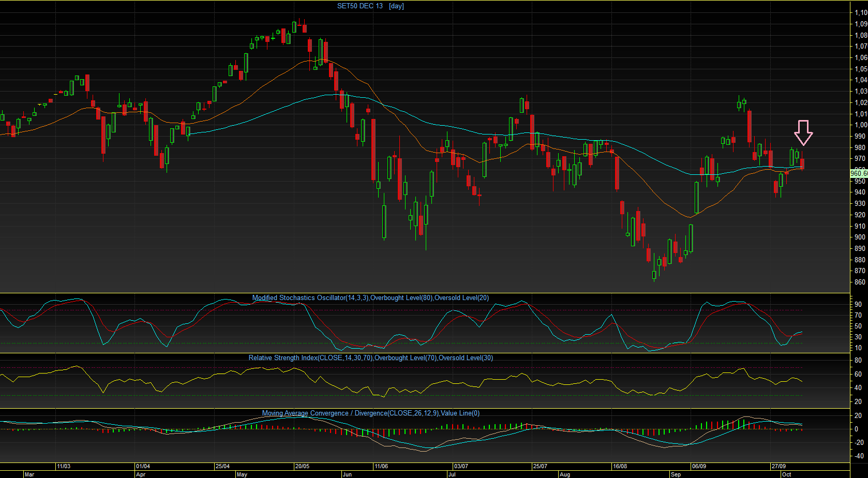This screenshot has width=868, height=478.
Task: Select the 03/07 date marker
Action: tap(461, 466)
